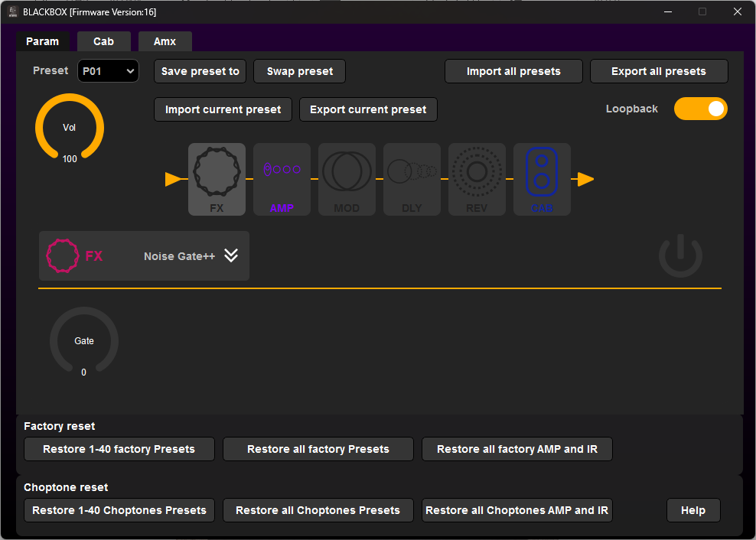
Task: Switch to the Cab tab
Action: (103, 41)
